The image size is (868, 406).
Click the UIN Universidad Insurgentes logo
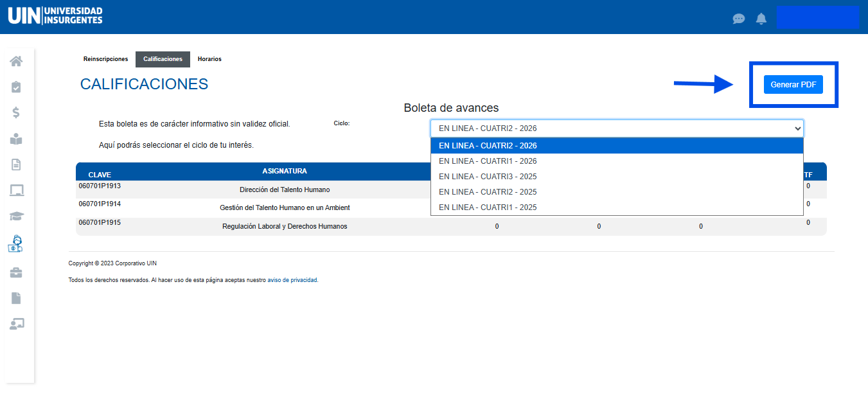(x=55, y=16)
